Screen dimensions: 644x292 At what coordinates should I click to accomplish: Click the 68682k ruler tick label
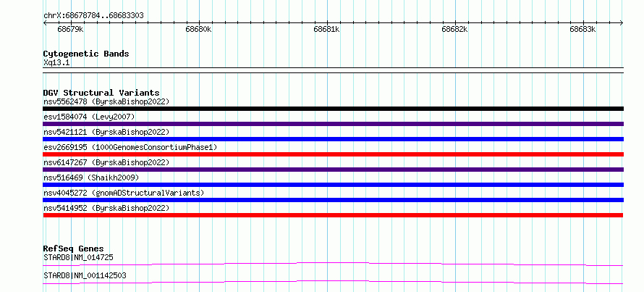454,29
